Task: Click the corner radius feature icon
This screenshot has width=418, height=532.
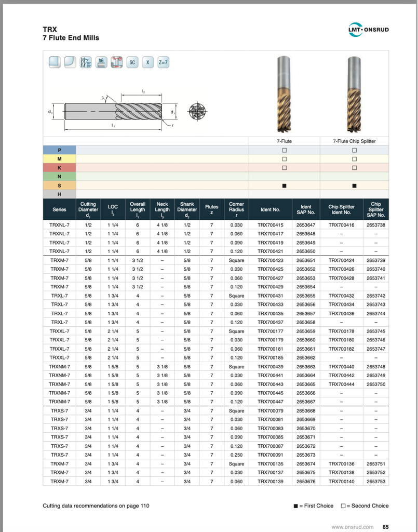Action: tap(70, 62)
